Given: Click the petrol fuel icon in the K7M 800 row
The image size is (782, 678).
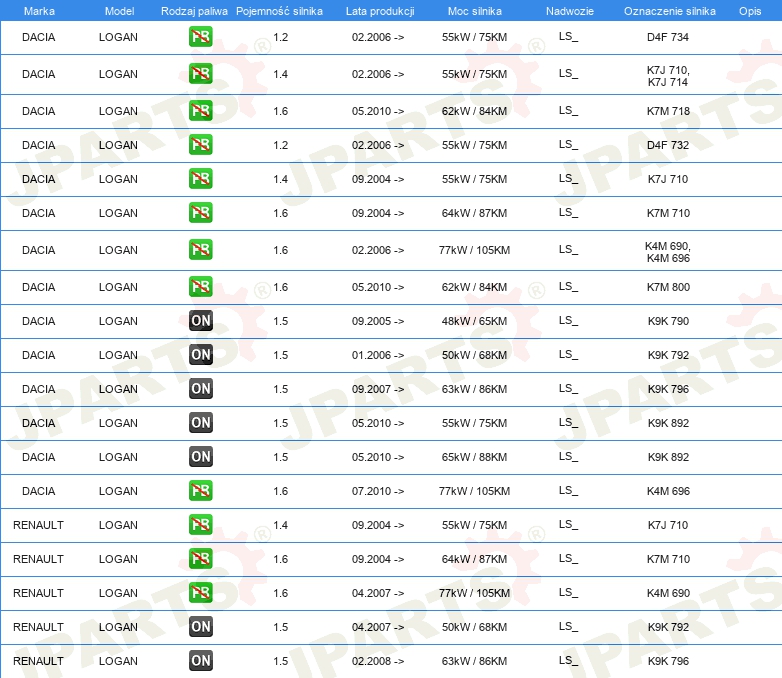Looking at the screenshot, I should (200, 287).
